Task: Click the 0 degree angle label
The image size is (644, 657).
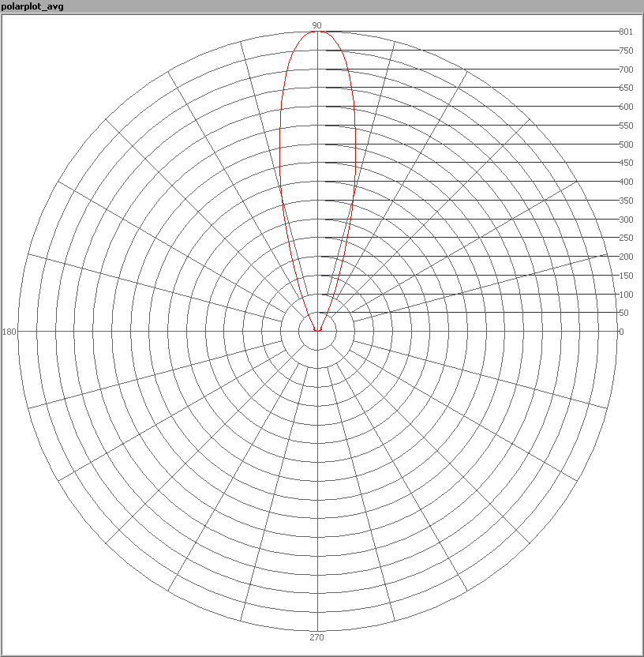Action: coord(621,332)
